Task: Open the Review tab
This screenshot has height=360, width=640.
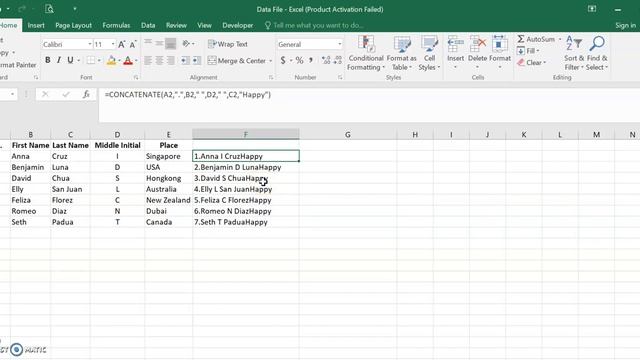Action: [176, 25]
